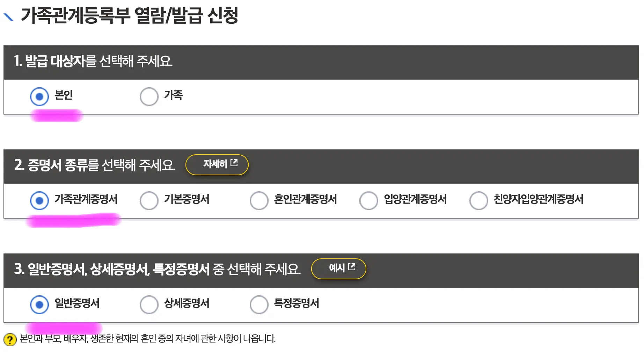
Task: Select 상세증명서 in section 3
Action: pyautogui.click(x=149, y=304)
